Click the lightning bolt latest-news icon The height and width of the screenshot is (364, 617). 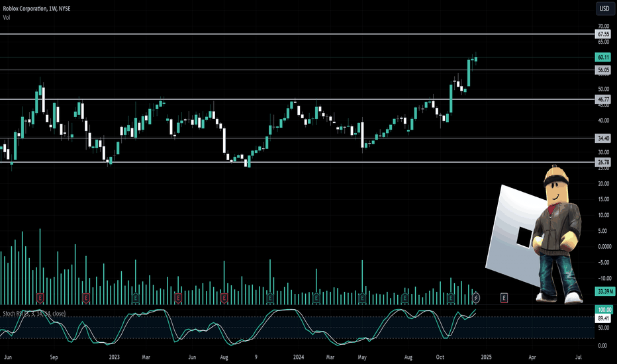pyautogui.click(x=476, y=298)
